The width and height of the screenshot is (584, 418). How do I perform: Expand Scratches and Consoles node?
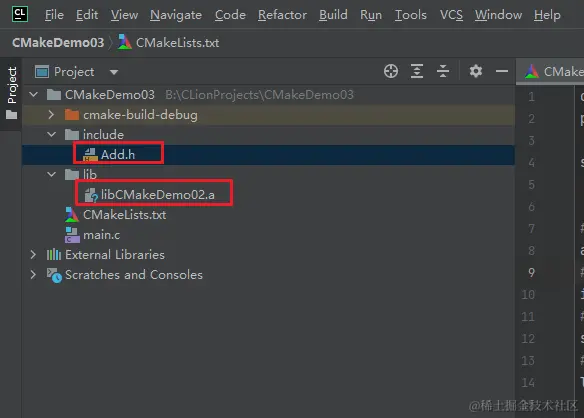33,275
